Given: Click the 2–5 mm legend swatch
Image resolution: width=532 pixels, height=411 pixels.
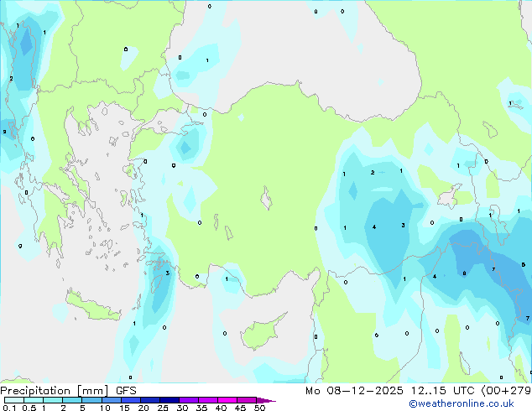Looking at the screenshot, I should (72, 400).
